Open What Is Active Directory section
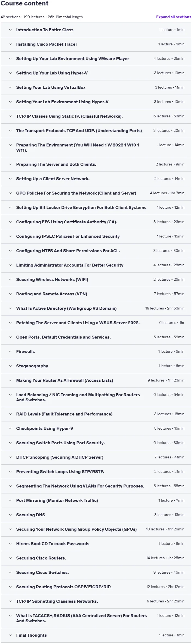 tap(96, 308)
